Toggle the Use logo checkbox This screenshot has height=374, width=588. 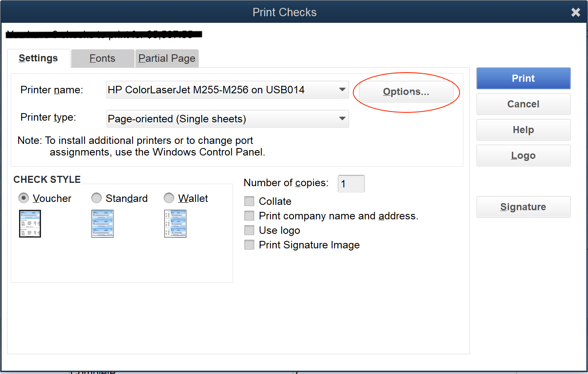(x=249, y=231)
